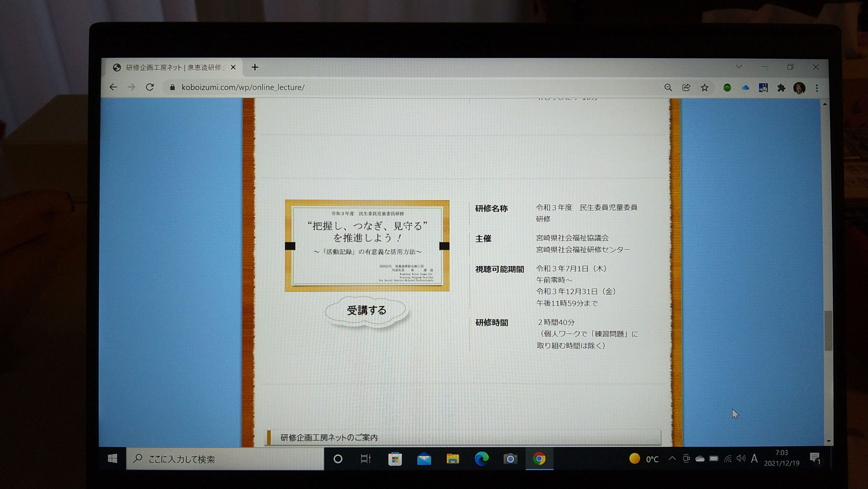
Task: Open clock showing 7:03 2021/12/19
Action: [x=782, y=458]
